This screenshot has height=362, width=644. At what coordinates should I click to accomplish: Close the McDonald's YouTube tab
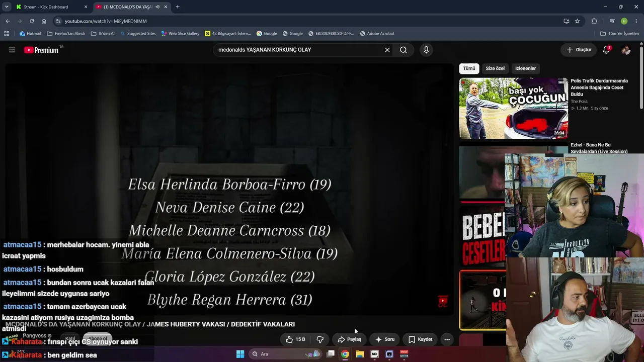166,7
